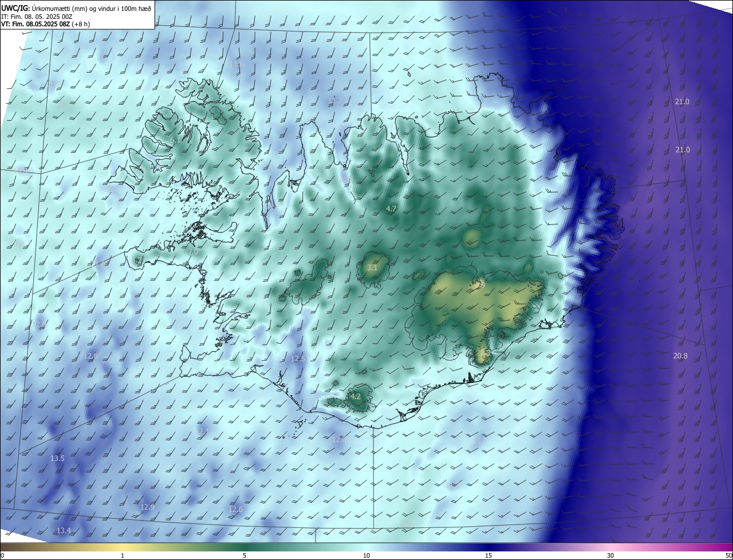This screenshot has width=733, height=560.
Task: Click the 20.8 value label
Action: 680,356
